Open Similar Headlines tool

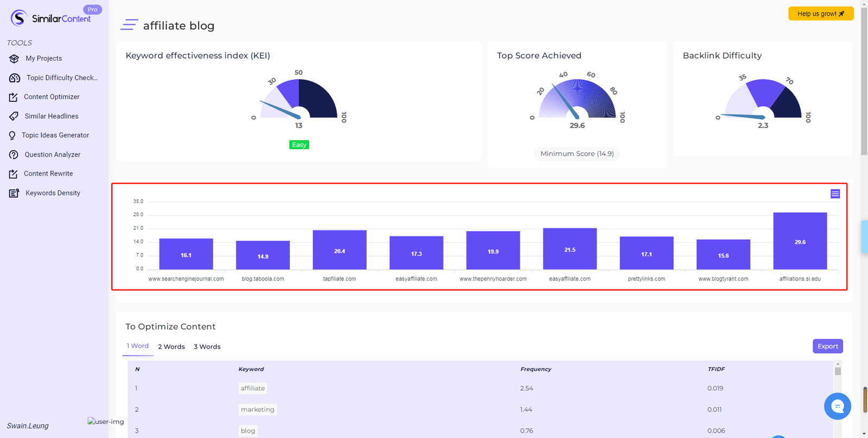click(52, 116)
